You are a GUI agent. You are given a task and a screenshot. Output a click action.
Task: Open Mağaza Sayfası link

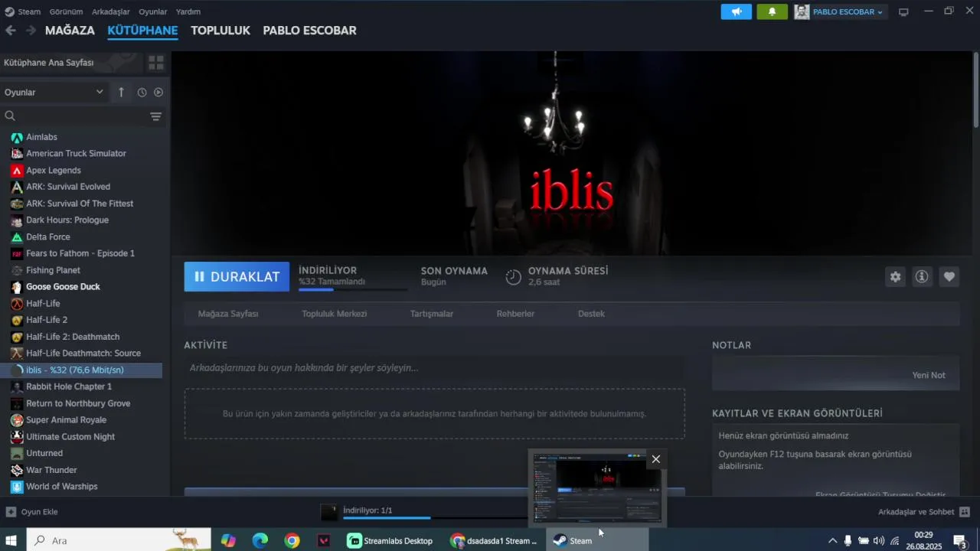point(228,314)
